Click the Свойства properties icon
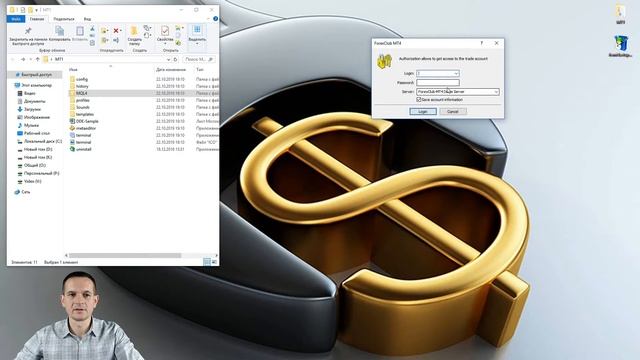 165,31
